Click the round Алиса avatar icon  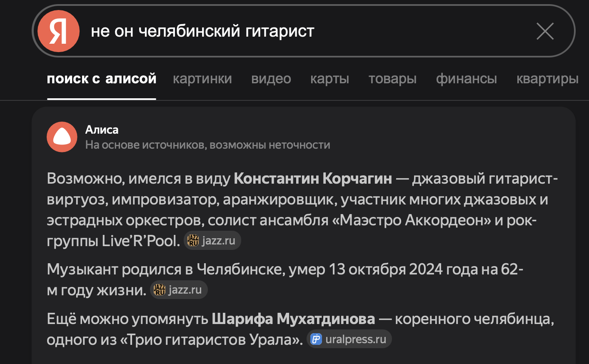(x=62, y=137)
